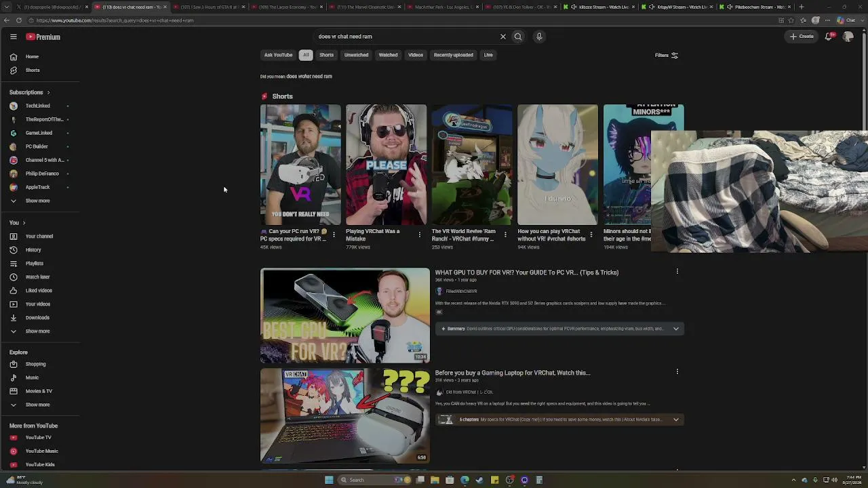Open File Explorer from the taskbar
Screen dimensions: 868x488
(x=435, y=480)
